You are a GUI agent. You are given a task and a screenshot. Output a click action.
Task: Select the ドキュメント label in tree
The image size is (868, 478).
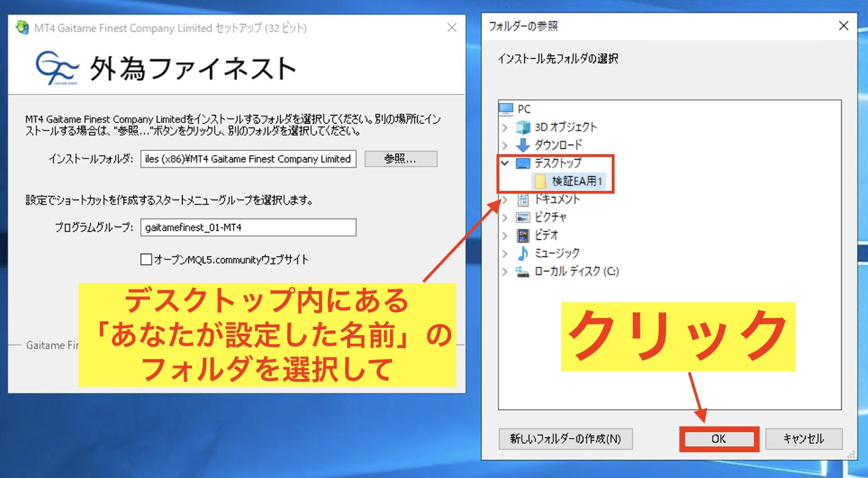point(557,199)
